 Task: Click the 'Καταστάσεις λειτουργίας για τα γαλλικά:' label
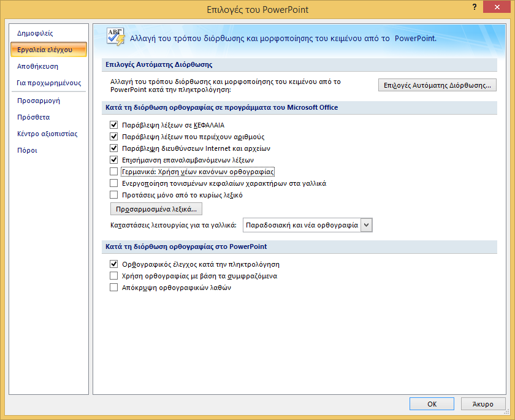click(174, 225)
